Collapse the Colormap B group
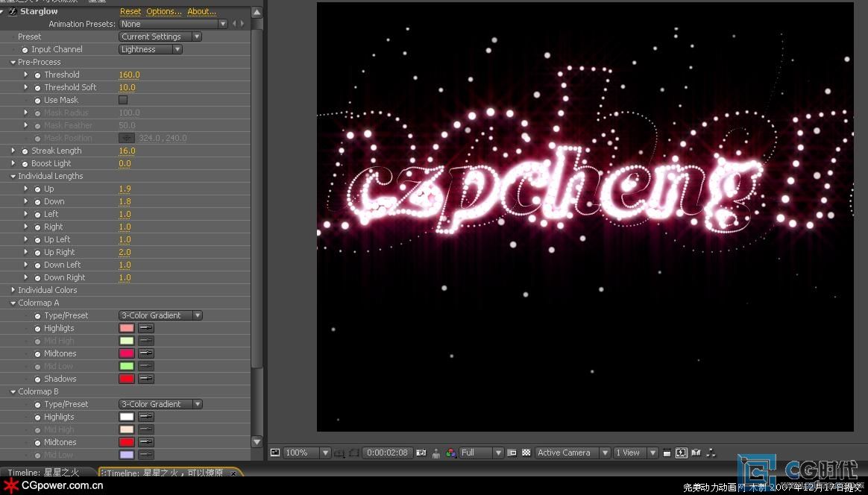 tap(13, 391)
